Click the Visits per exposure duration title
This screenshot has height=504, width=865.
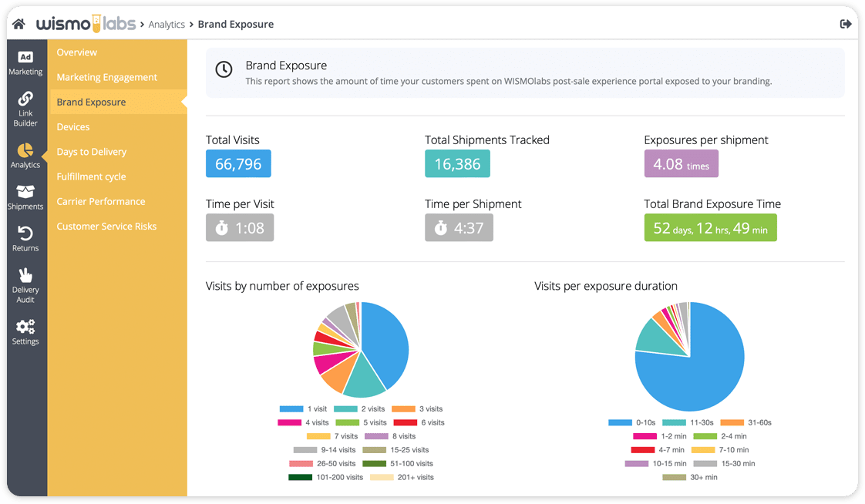tap(606, 286)
